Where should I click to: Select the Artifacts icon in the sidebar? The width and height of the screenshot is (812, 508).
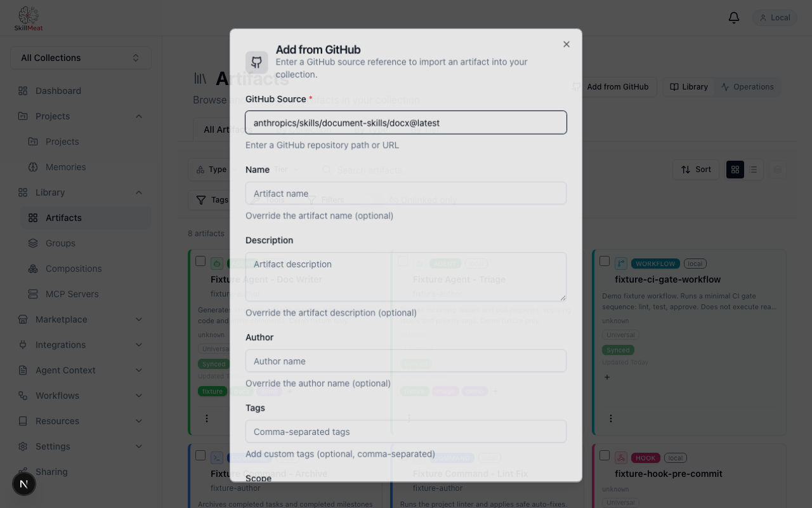coord(33,218)
